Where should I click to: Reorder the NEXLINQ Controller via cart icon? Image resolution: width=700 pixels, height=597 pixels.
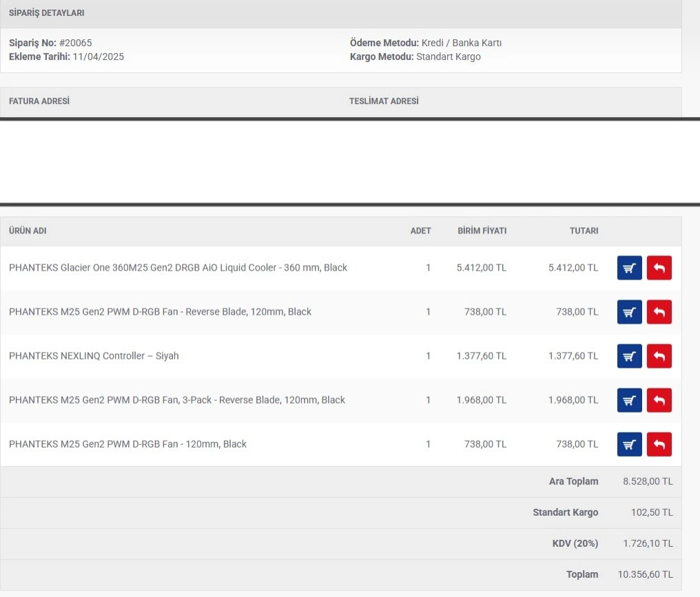tap(630, 356)
